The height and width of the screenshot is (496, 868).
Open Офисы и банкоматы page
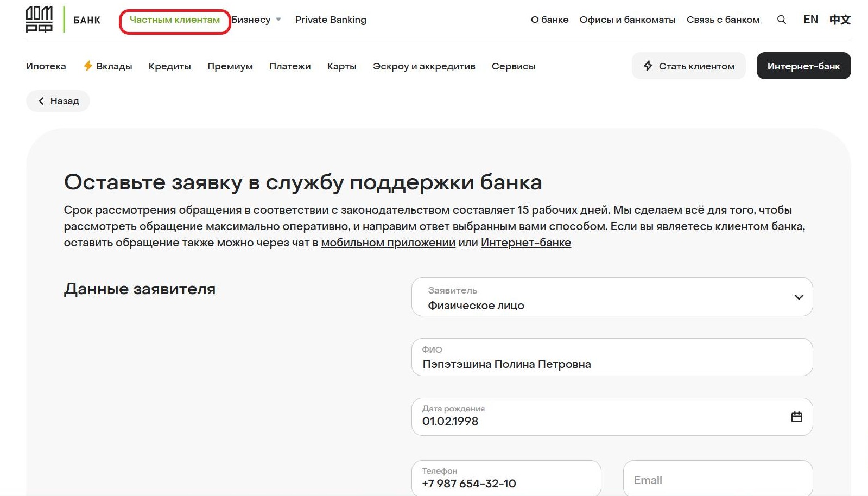pos(627,20)
